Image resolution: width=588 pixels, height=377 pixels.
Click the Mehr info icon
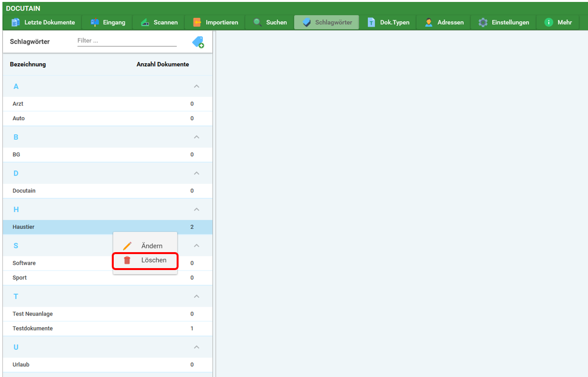tap(548, 22)
